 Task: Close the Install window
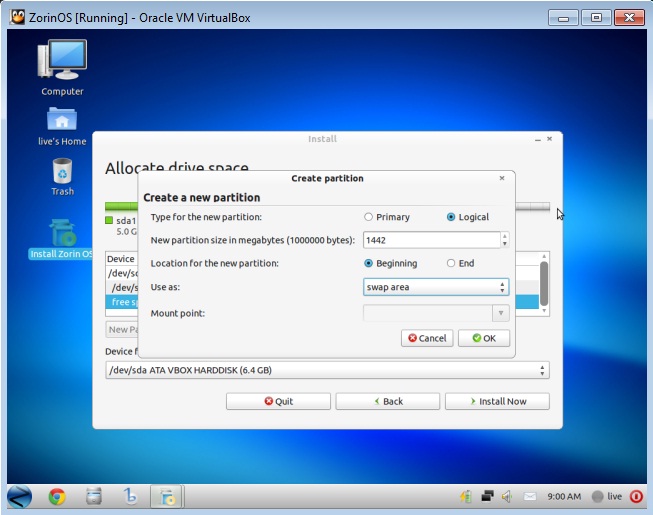click(549, 139)
